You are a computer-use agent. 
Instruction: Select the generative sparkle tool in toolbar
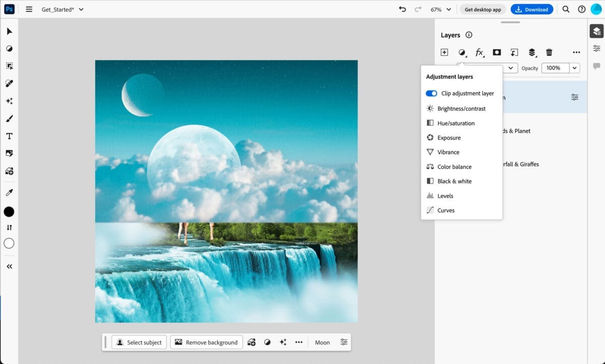coord(9,101)
